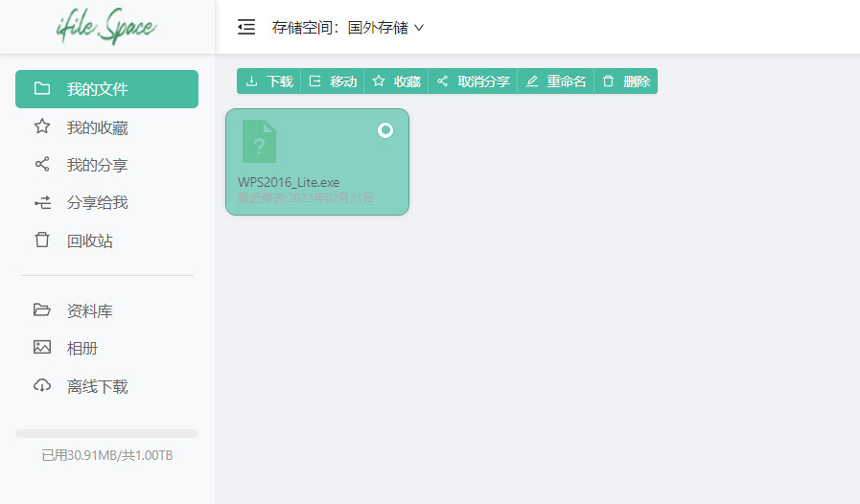Open 资料库 in the sidebar
Viewport: 860px width, 504px height.
click(90, 310)
